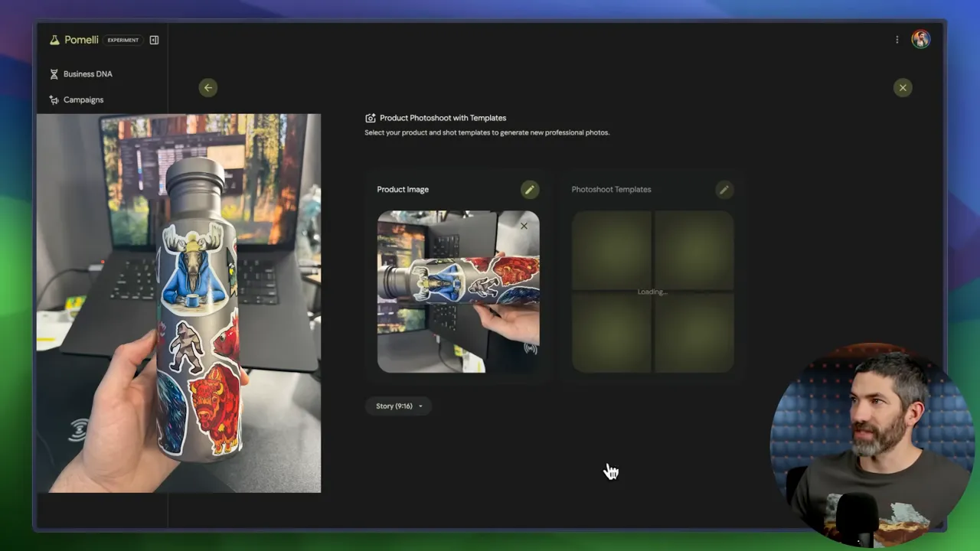Click the Product Image card title
The image size is (980, 551).
pyautogui.click(x=403, y=190)
